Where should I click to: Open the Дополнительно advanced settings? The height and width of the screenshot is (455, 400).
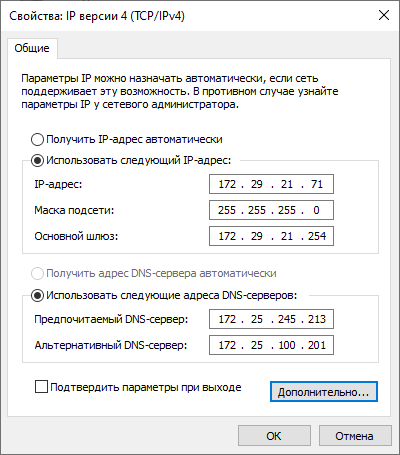coord(324,392)
